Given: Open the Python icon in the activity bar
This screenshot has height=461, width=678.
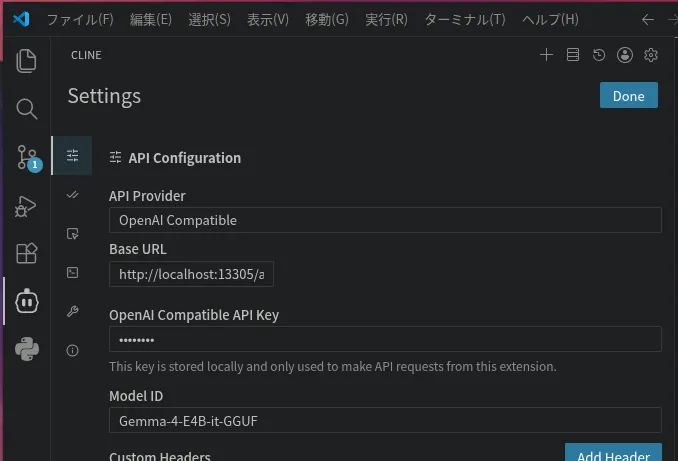Looking at the screenshot, I should pos(27,349).
